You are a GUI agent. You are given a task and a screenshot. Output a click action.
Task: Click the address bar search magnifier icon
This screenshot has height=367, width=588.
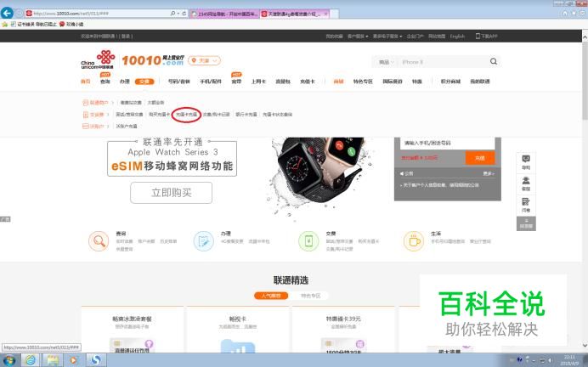172,13
